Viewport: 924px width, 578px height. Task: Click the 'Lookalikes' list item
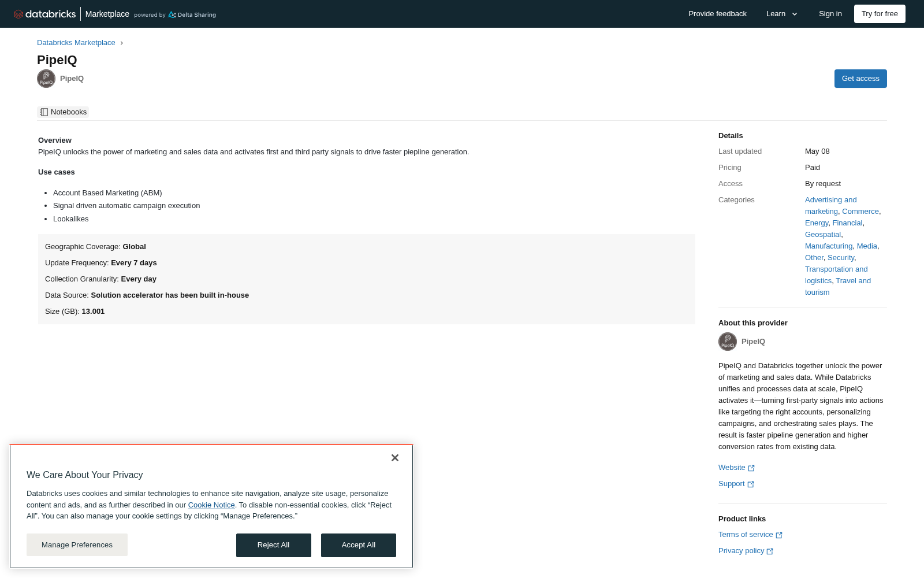pyautogui.click(x=71, y=219)
